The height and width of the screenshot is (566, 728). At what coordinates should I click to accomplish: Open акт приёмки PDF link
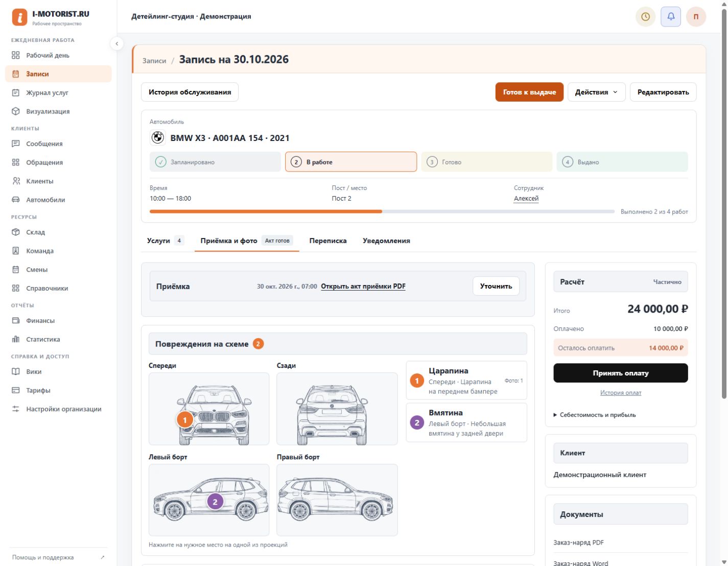(x=363, y=286)
